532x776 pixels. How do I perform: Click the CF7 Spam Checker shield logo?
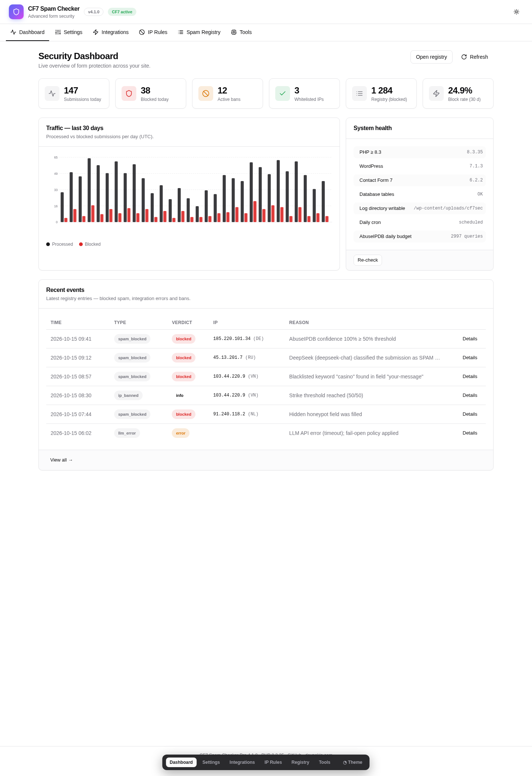[x=16, y=12]
